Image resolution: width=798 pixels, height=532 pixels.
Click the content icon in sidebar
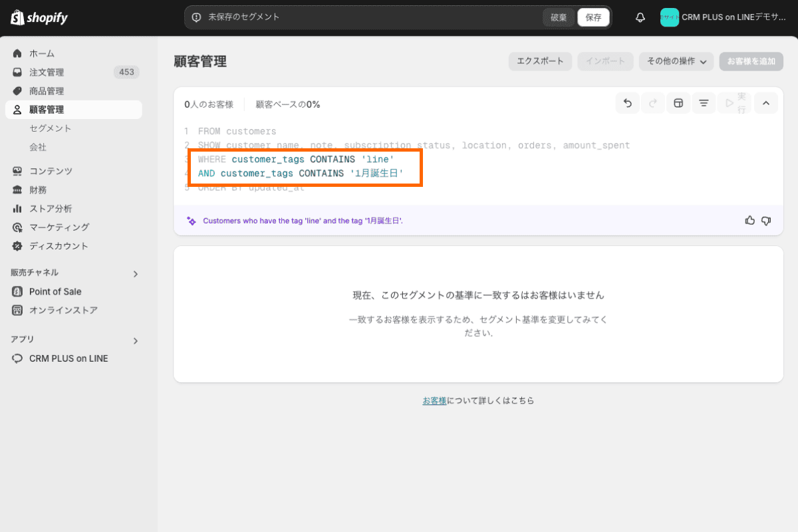(x=17, y=171)
